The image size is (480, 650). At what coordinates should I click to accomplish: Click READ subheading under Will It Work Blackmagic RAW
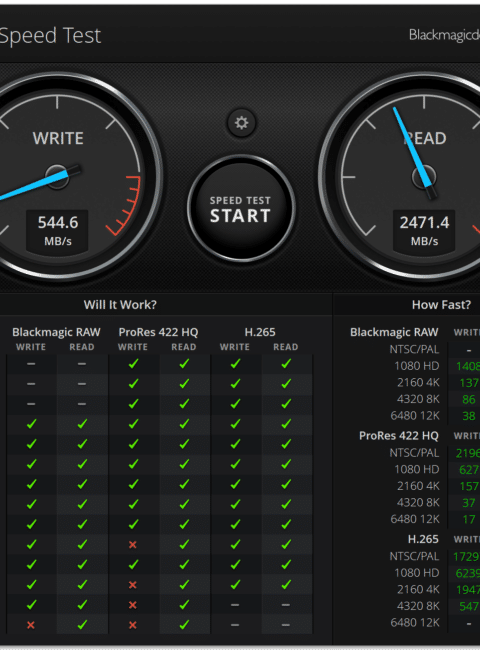tap(82, 347)
